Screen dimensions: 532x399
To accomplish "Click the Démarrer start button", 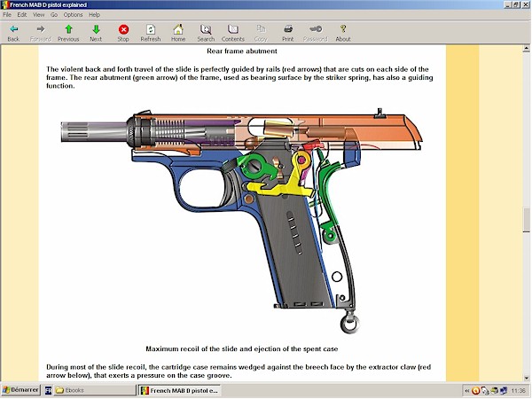I will click(20, 390).
